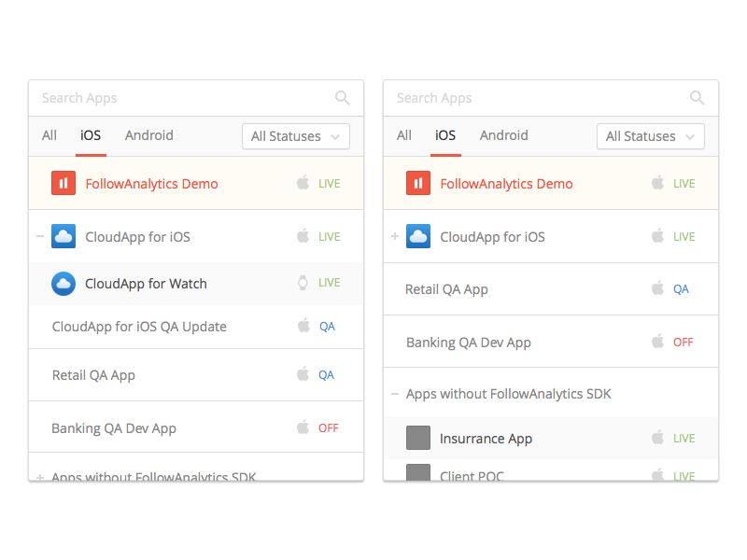The image size is (747, 560).
Task: Click LIVE status of CloudApp for iOS, right panel
Action: [684, 237]
